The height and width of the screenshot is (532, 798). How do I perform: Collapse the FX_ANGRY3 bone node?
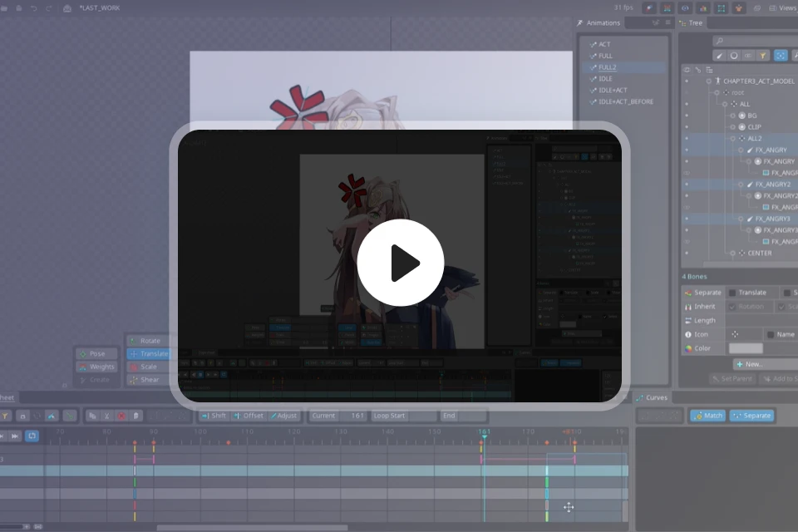pyautogui.click(x=741, y=219)
